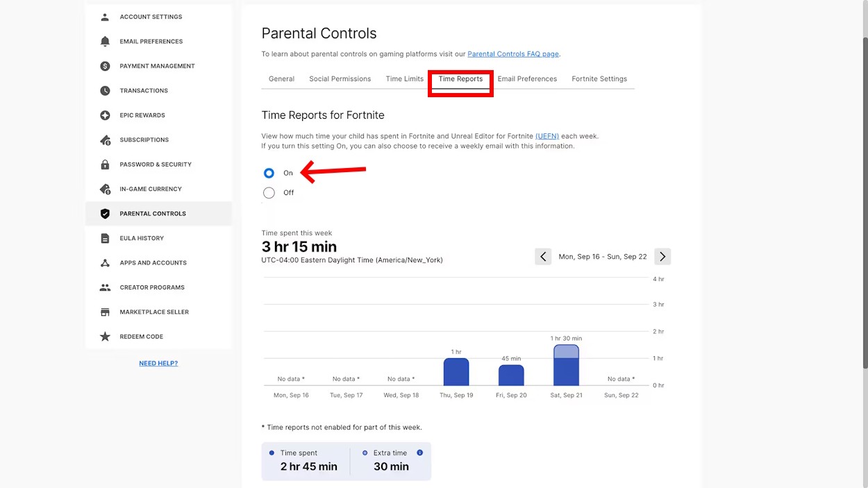Click the Marketplace Seller storefront icon
Image resolution: width=868 pixels, height=488 pixels.
point(105,312)
